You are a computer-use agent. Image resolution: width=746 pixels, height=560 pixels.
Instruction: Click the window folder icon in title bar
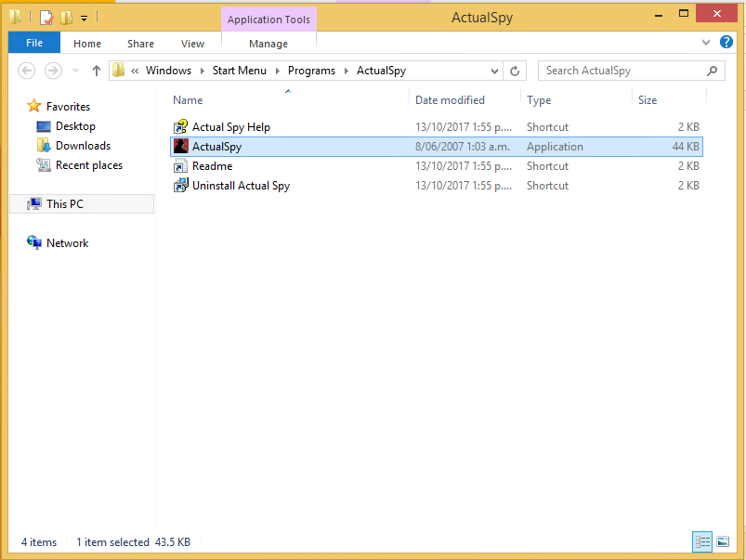tap(15, 17)
